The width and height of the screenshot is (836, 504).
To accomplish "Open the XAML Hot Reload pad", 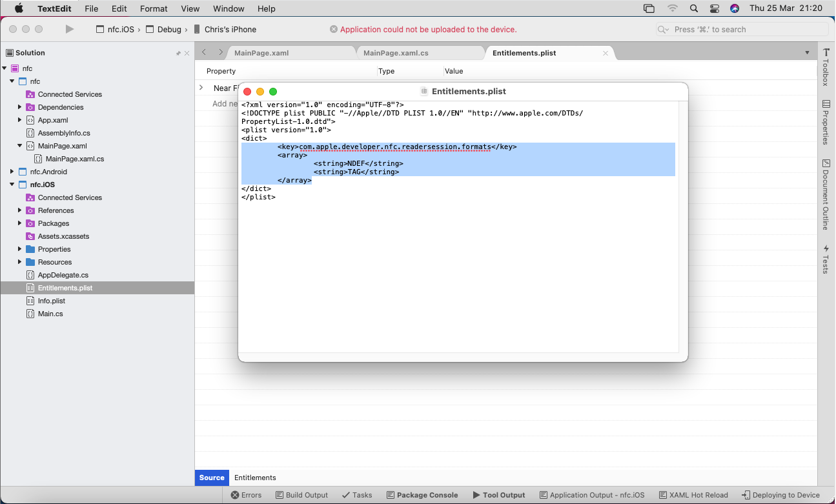I will coord(694,495).
